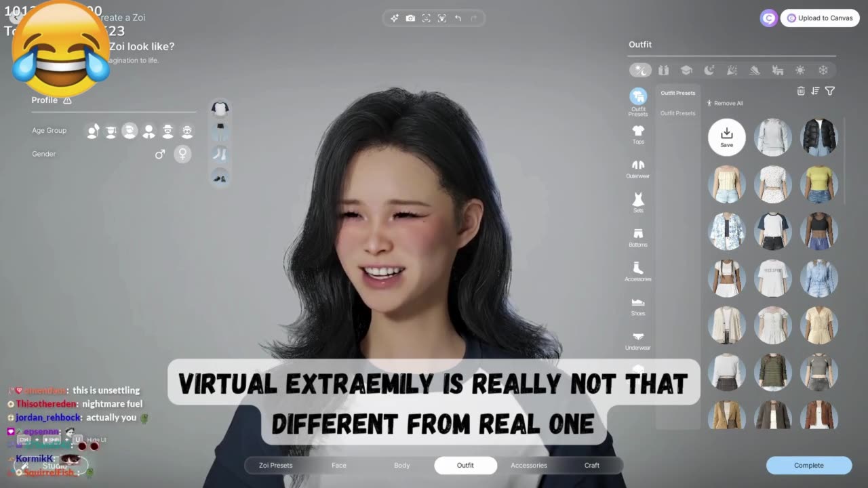Select the sleepwear moon outfit category

point(709,70)
